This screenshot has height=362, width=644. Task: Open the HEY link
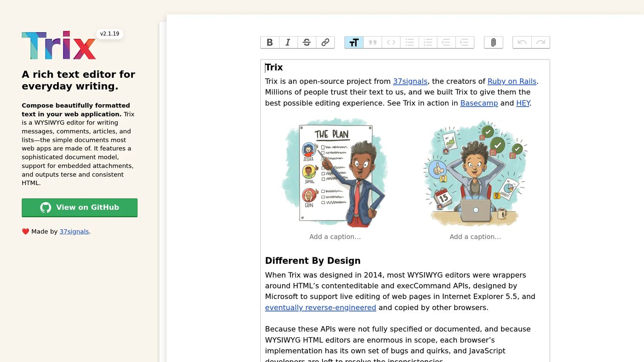[523, 103]
